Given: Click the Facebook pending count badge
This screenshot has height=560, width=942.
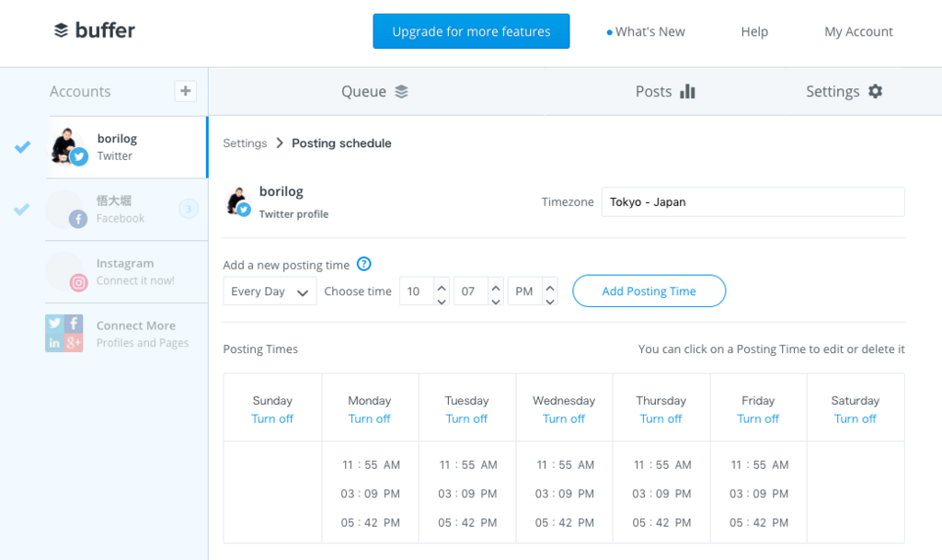Looking at the screenshot, I should (x=189, y=209).
